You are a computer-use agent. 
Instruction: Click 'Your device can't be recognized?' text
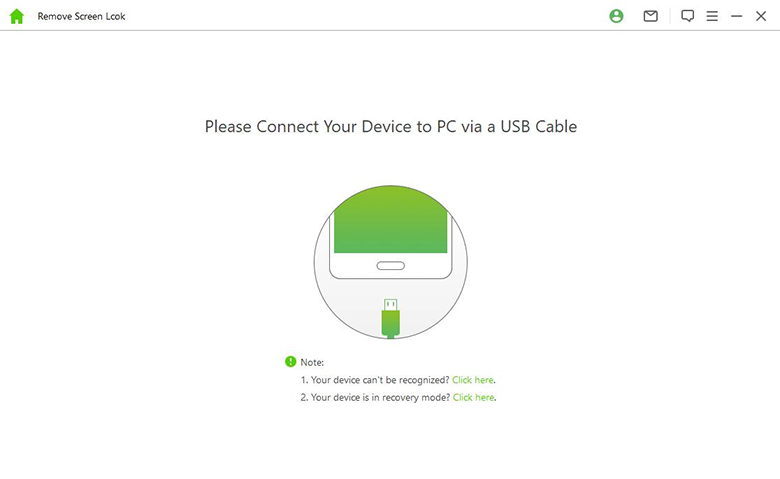(x=375, y=380)
